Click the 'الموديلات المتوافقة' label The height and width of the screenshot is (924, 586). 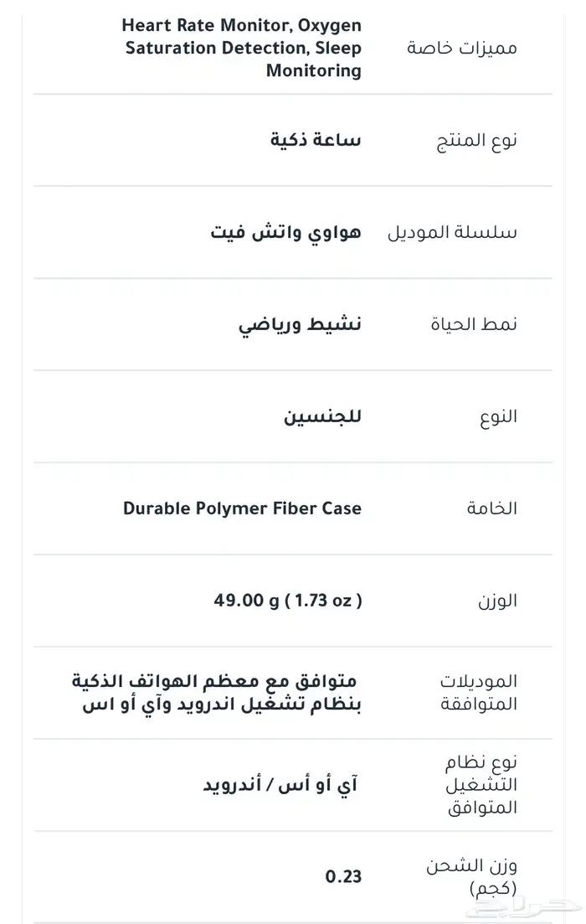(479, 692)
